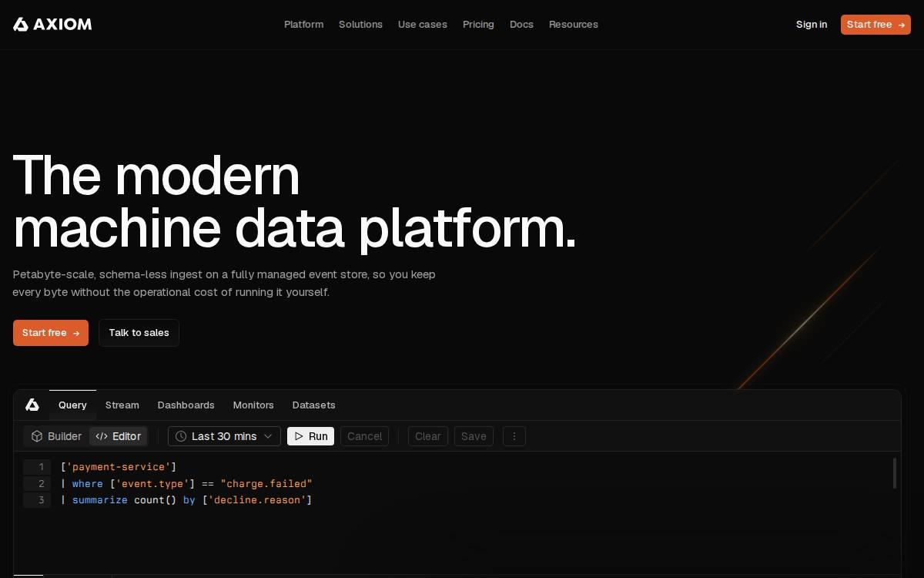Go to the Pricing page
This screenshot has height=578, width=924.
pyautogui.click(x=478, y=25)
